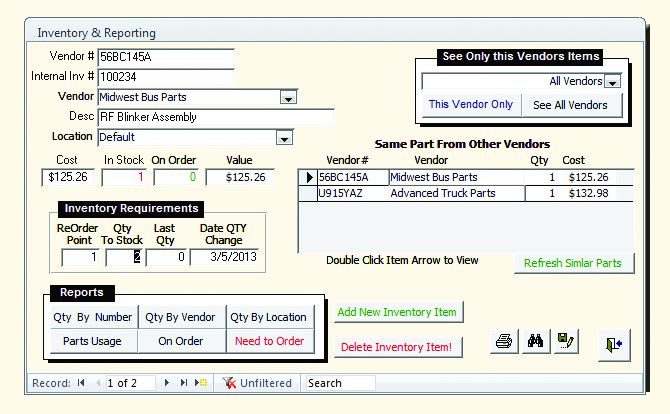Click the Vendor # input field
Screen dimensions: 670x414
(166, 57)
